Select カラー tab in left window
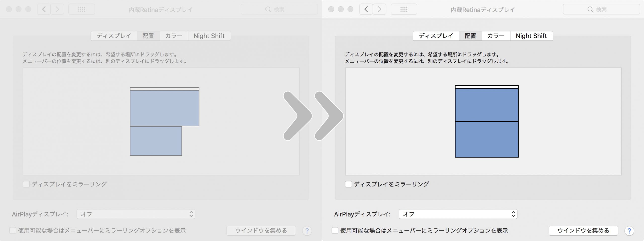The image size is (644, 241). (174, 36)
